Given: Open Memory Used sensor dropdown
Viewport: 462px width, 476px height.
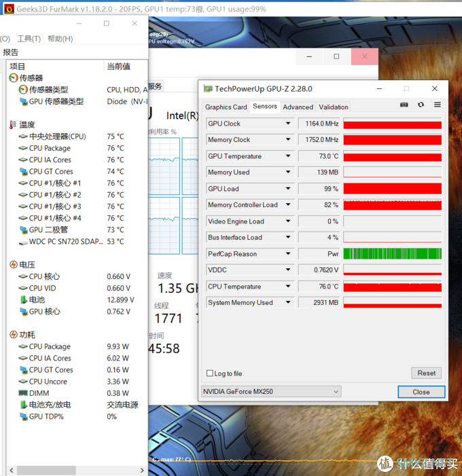Looking at the screenshot, I should (x=288, y=172).
